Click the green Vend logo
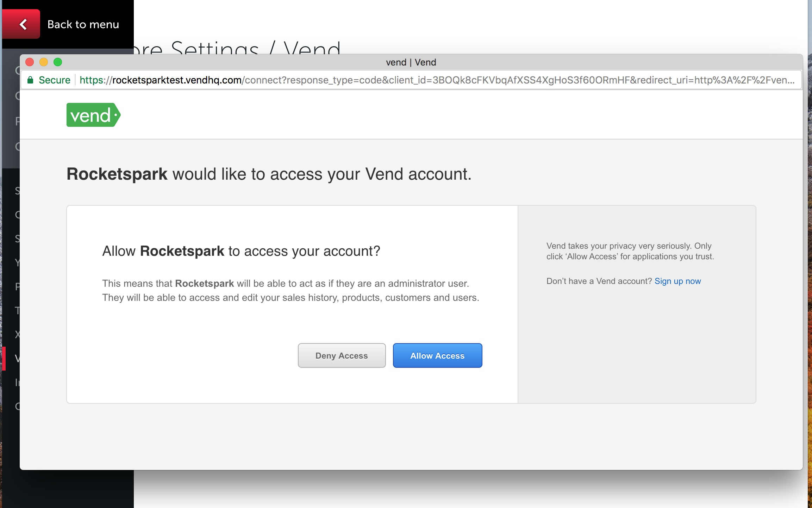This screenshot has height=508, width=812. click(94, 115)
